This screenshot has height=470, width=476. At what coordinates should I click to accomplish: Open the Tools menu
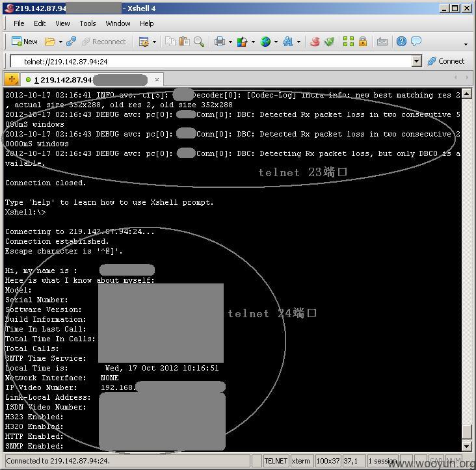click(87, 23)
